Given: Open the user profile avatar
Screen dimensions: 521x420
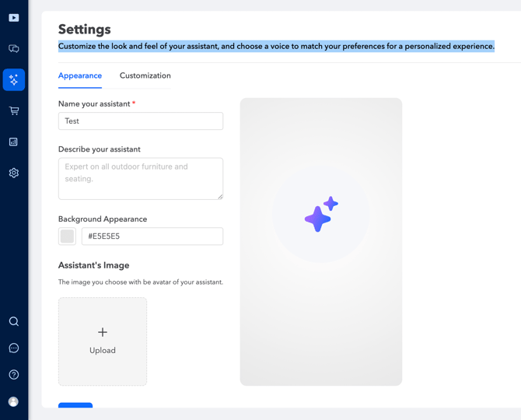Looking at the screenshot, I should coord(14,401).
